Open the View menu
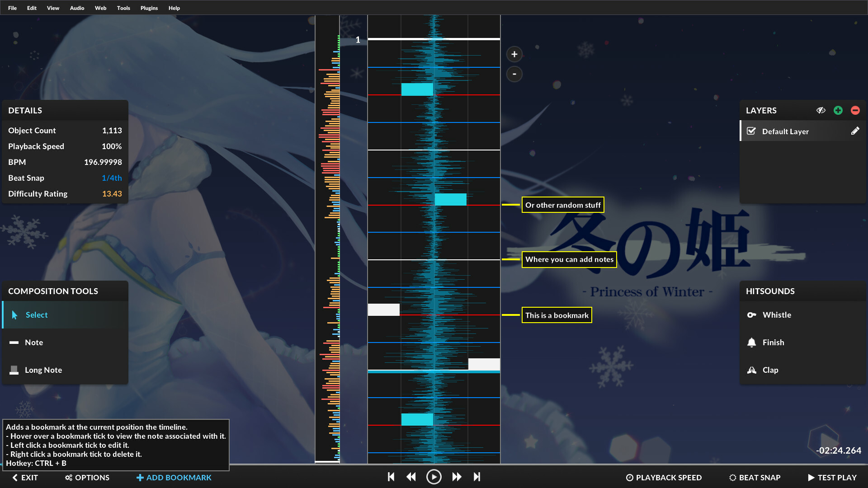Screen dimensions: 868x488 53,8
